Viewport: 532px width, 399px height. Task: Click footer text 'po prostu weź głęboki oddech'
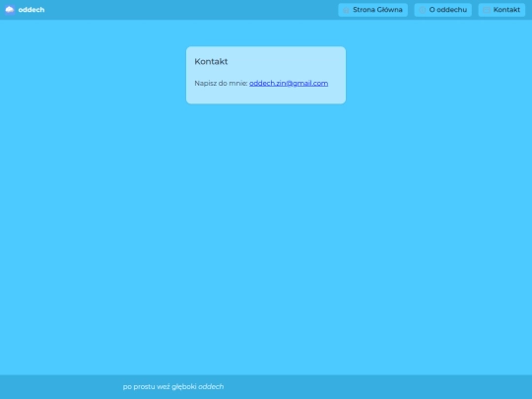click(173, 387)
